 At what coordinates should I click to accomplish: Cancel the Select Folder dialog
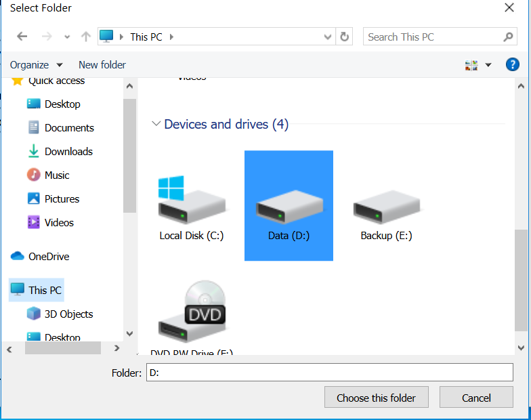pyautogui.click(x=476, y=398)
